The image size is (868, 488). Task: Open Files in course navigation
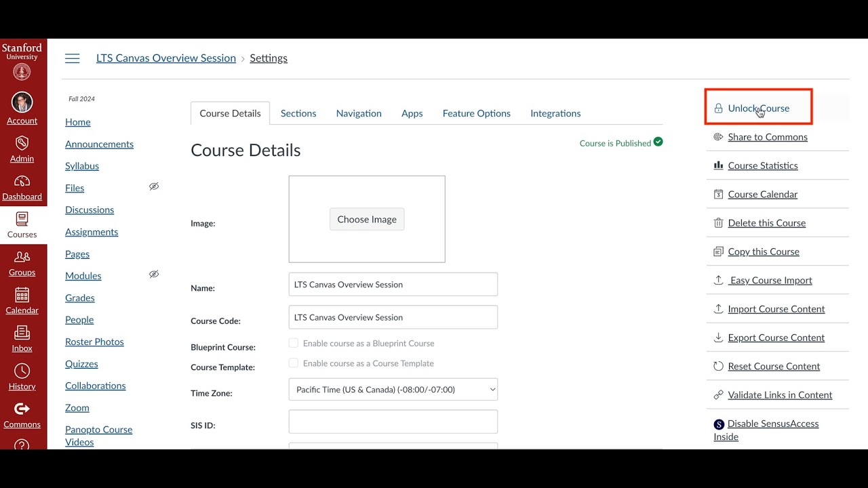coord(75,188)
